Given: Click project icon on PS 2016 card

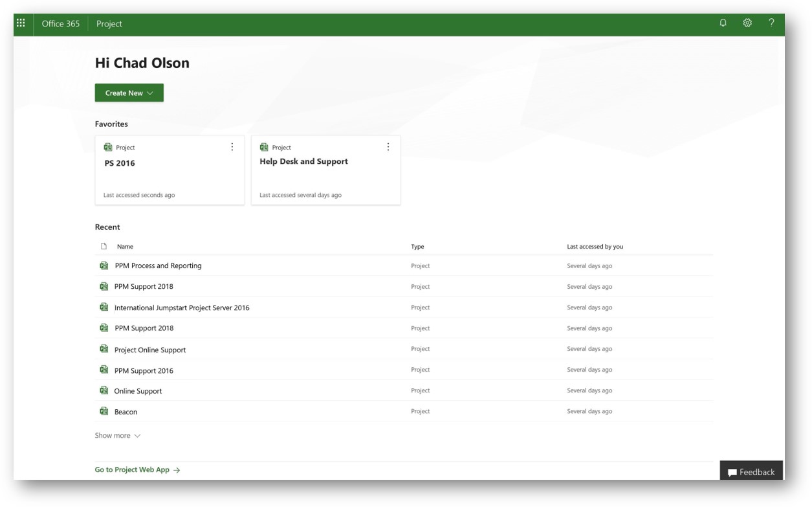Looking at the screenshot, I should pos(108,148).
